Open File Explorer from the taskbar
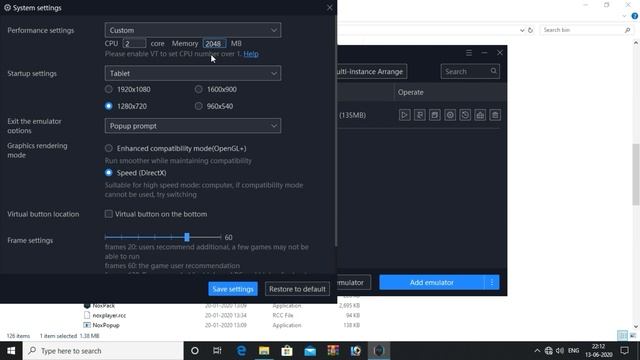The width and height of the screenshot is (640, 360). tap(264, 351)
